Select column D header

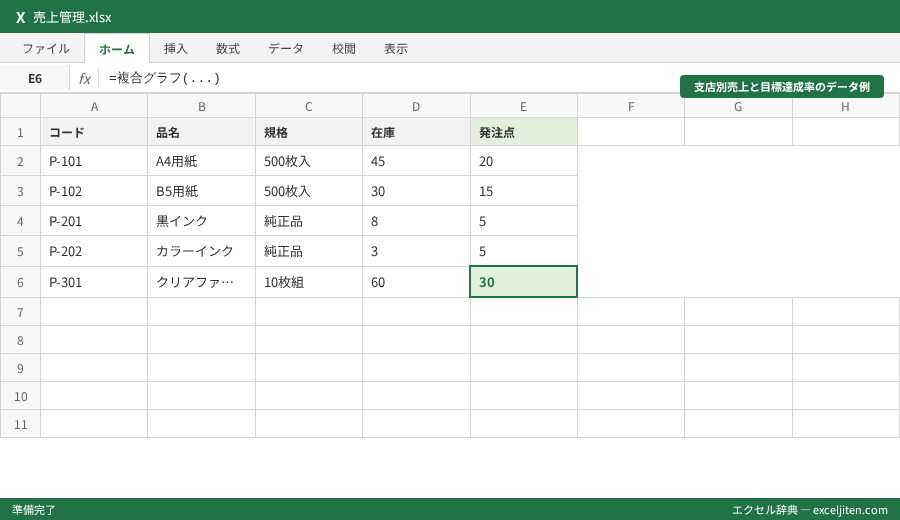[x=416, y=106]
